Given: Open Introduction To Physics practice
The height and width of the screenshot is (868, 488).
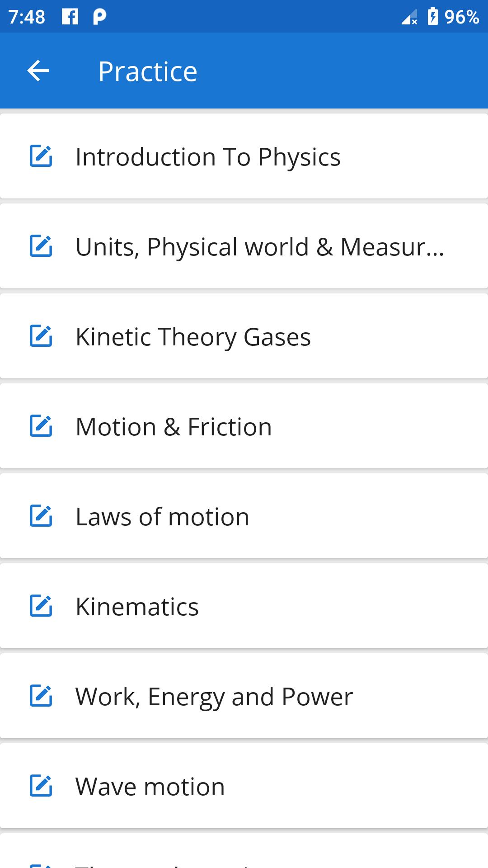Looking at the screenshot, I should [x=208, y=157].
